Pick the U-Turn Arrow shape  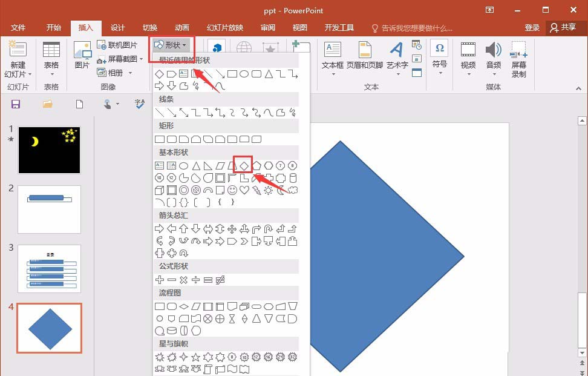pos(269,229)
